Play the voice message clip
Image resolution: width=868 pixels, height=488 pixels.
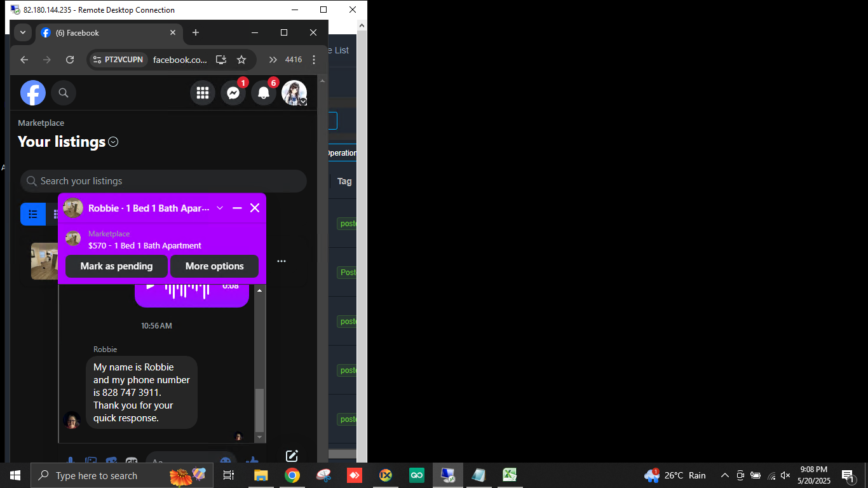click(x=151, y=287)
